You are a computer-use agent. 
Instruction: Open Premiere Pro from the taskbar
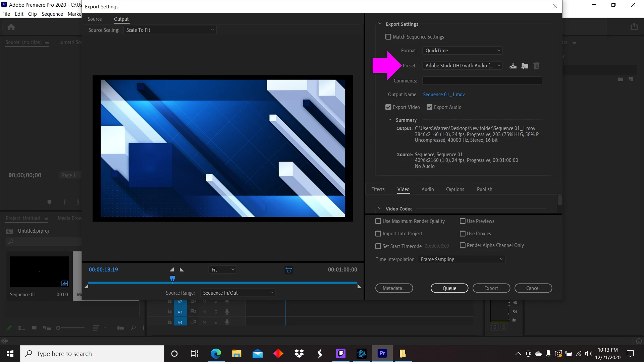(382, 353)
